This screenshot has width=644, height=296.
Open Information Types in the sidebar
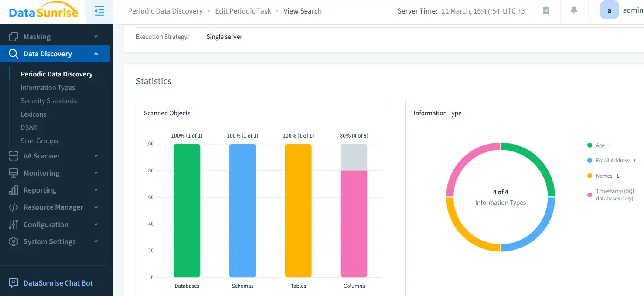pos(48,87)
